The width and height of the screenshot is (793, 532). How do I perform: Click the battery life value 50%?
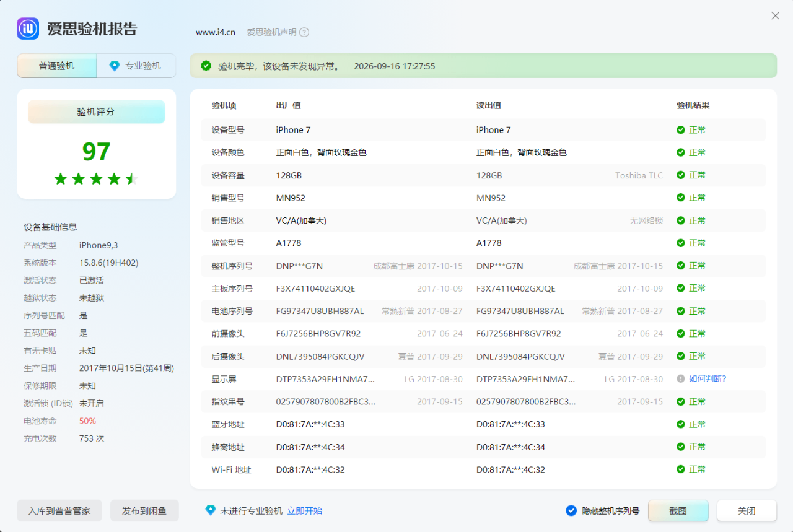point(87,421)
